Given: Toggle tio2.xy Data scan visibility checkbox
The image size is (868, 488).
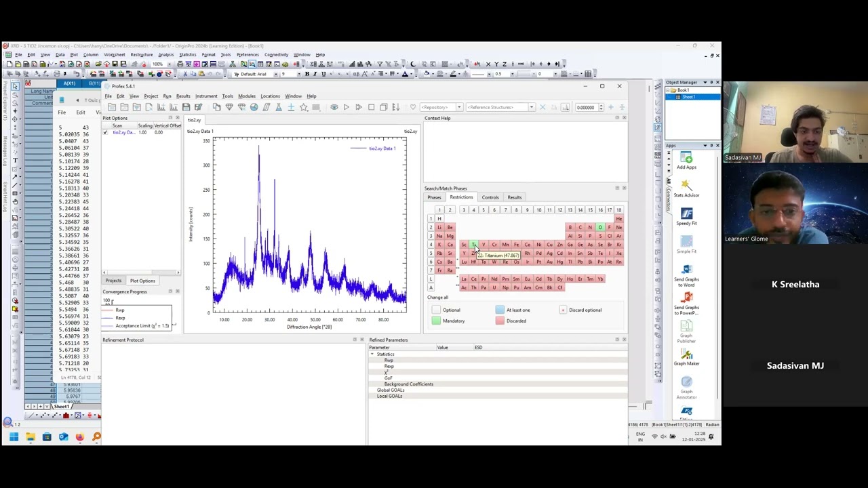Looking at the screenshot, I should point(105,132).
